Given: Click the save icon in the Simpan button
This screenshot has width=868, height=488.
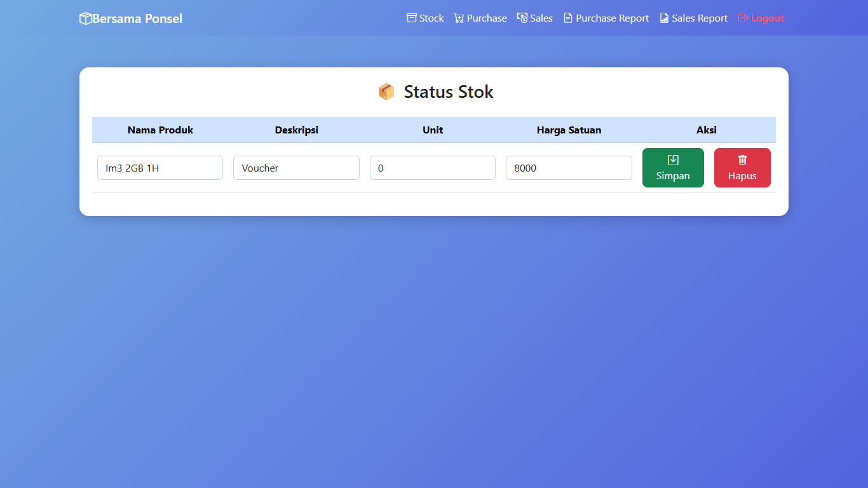Looking at the screenshot, I should (x=673, y=160).
